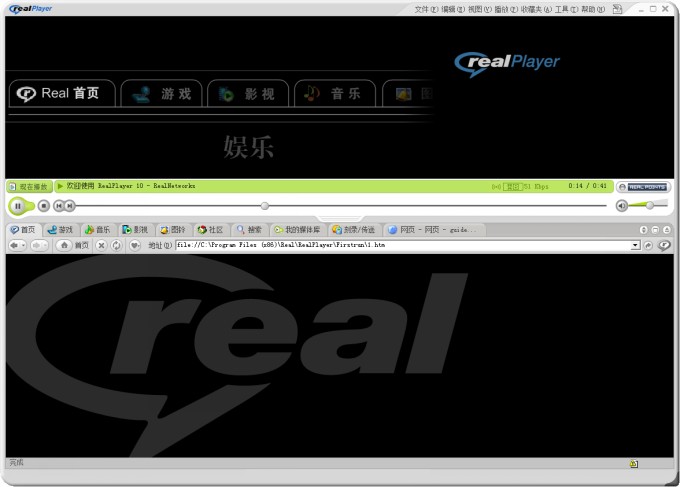
Task: Open the 文件 (F) menu
Action: [x=426, y=9]
